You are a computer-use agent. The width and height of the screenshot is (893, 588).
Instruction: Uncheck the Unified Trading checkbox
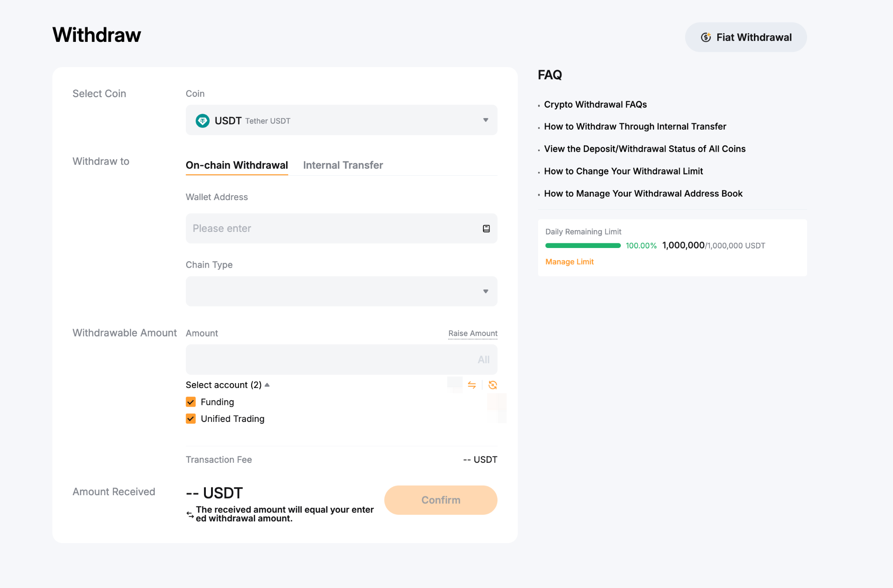point(191,419)
